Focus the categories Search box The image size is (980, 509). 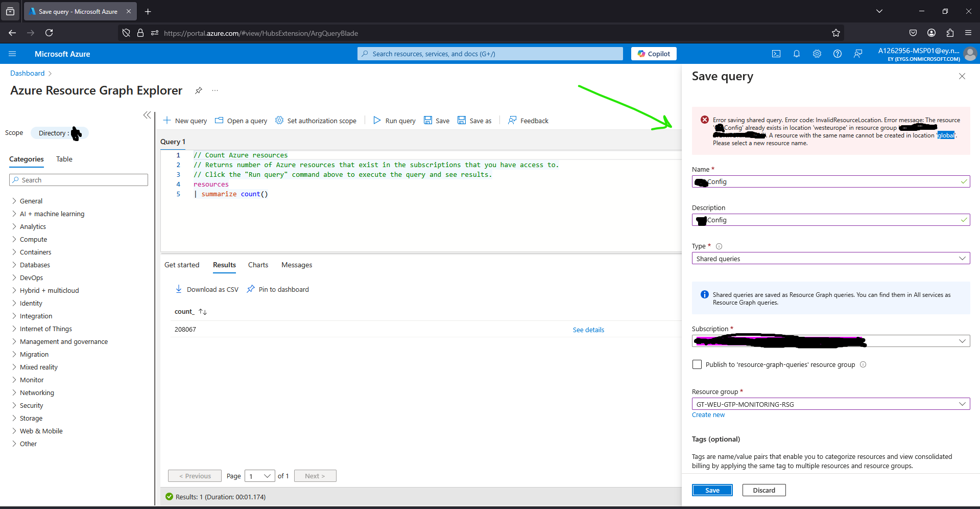79,180
